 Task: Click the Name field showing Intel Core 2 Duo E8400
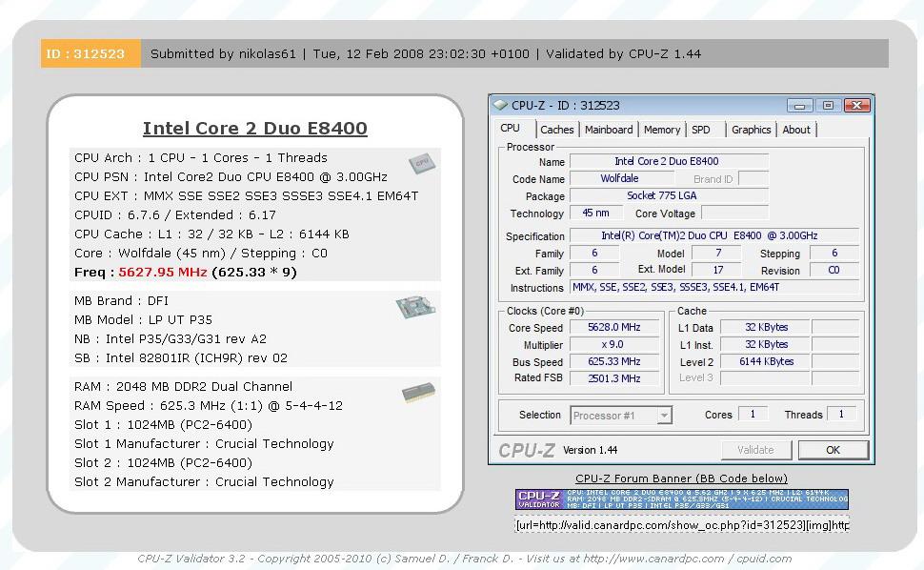(669, 161)
